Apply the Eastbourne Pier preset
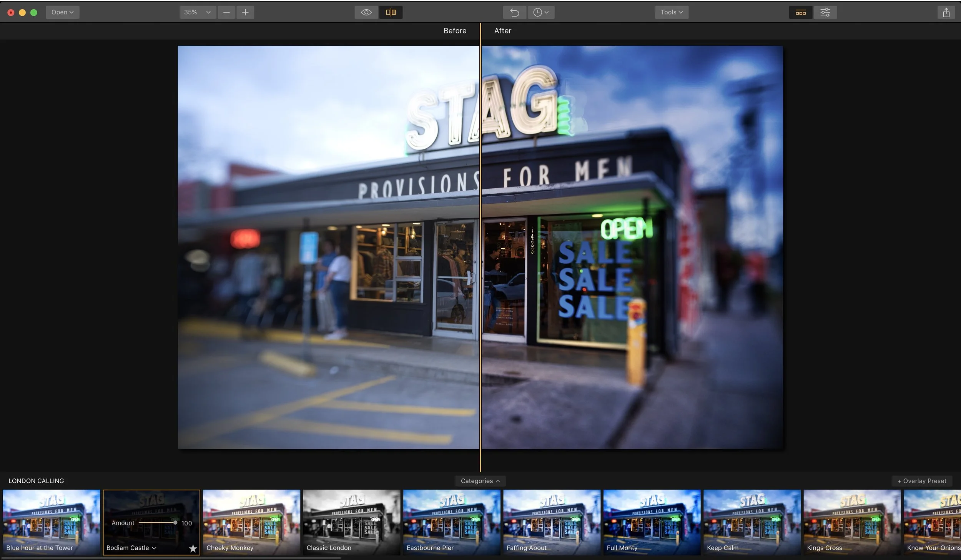The width and height of the screenshot is (961, 560). tap(452, 522)
